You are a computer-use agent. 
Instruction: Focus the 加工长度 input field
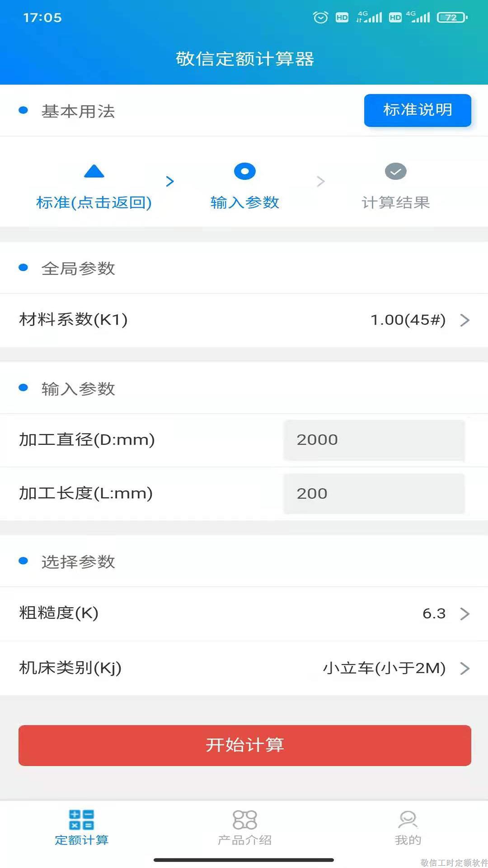pos(374,493)
